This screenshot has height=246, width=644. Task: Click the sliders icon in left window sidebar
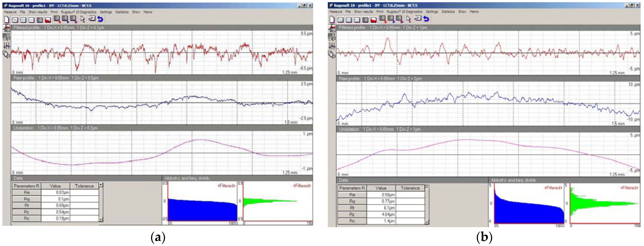pos(6,45)
